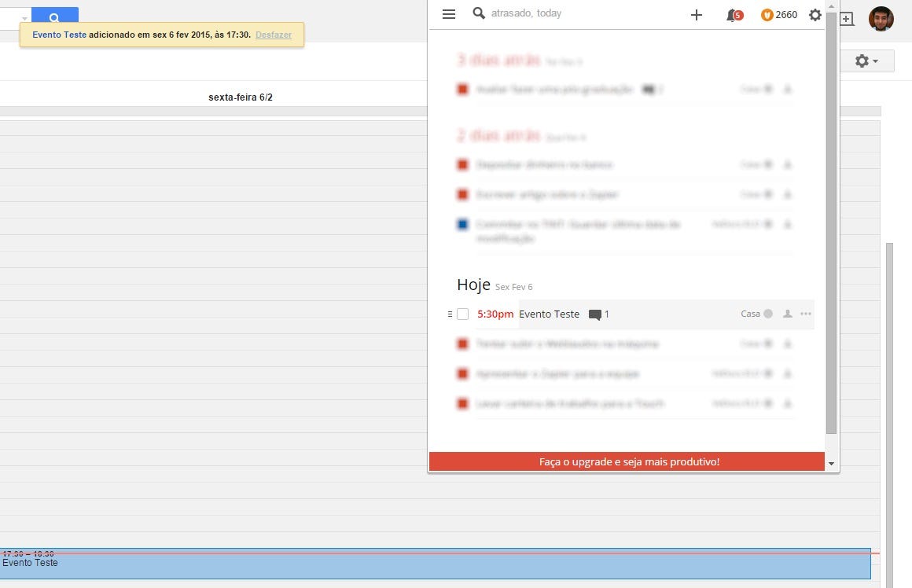The width and height of the screenshot is (912, 588).
Task: Click the 'Casa' project label
Action: point(750,314)
